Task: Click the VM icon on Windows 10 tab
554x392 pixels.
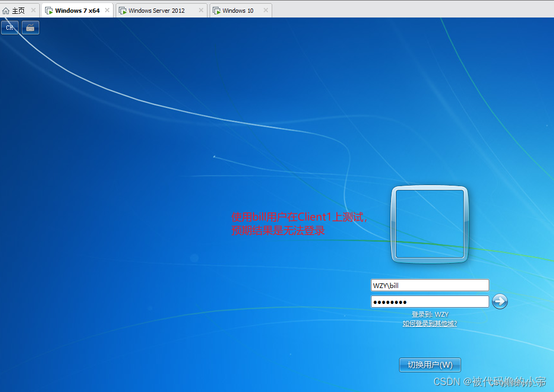Action: (x=217, y=11)
